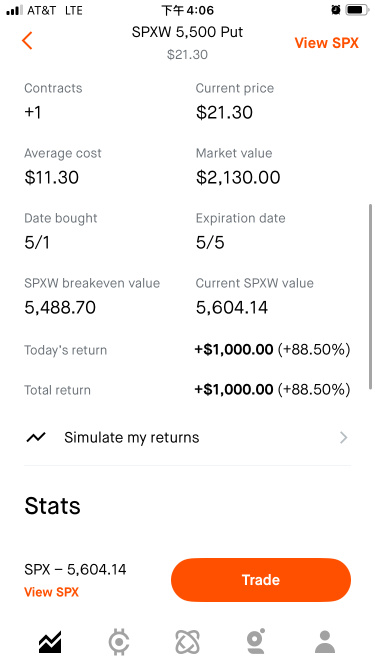
Task: Open the investing chart tab icon
Action: [50, 642]
